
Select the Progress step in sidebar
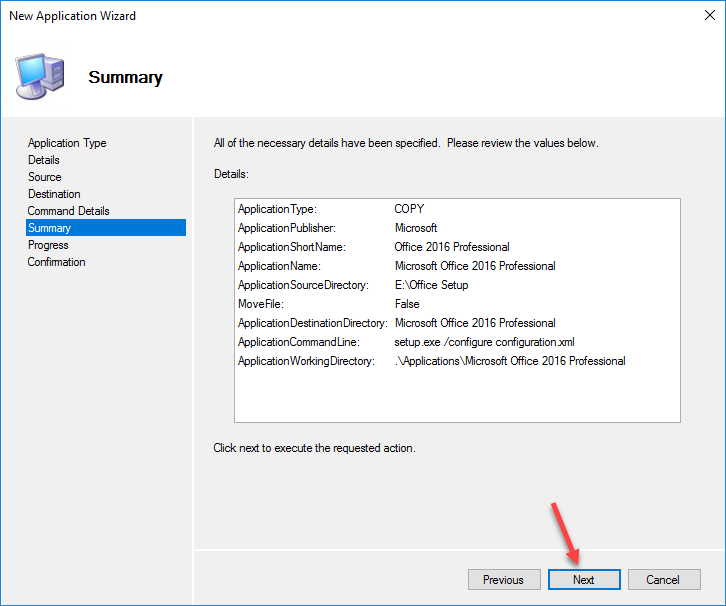coord(48,245)
